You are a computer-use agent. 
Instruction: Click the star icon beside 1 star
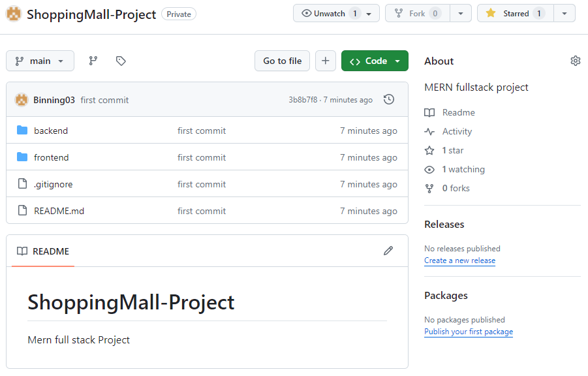(x=429, y=151)
